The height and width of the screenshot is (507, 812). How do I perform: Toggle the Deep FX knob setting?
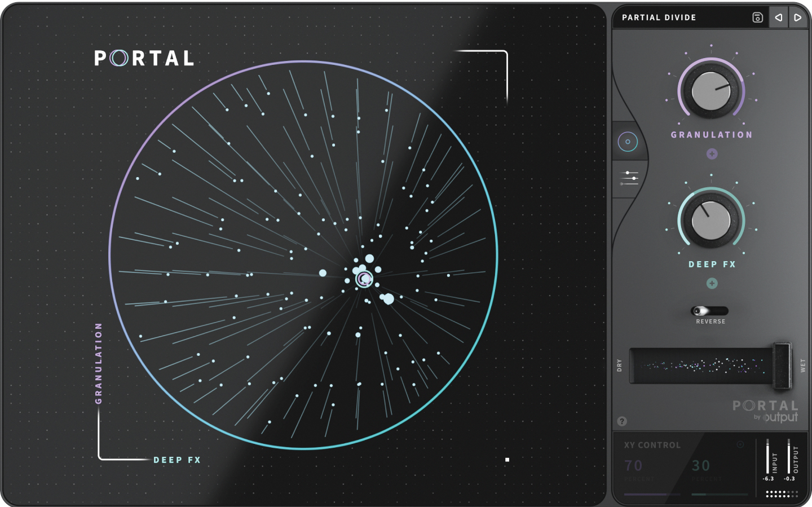click(712, 221)
